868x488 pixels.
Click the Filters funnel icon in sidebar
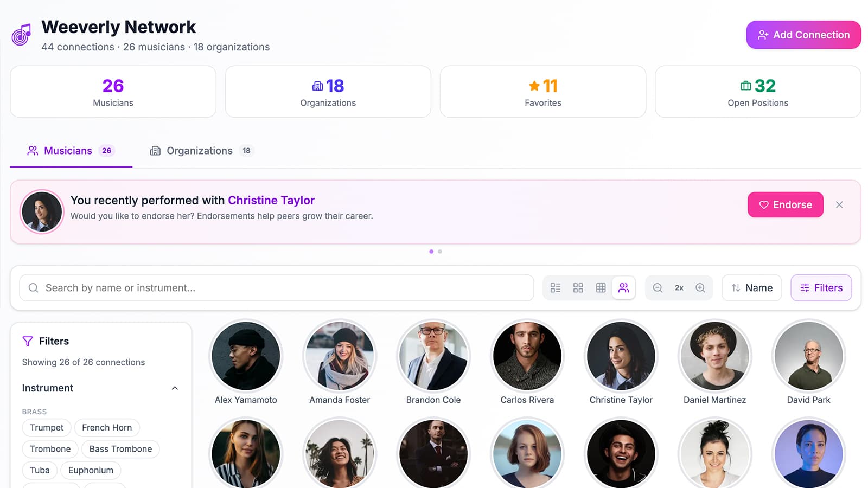(28, 341)
